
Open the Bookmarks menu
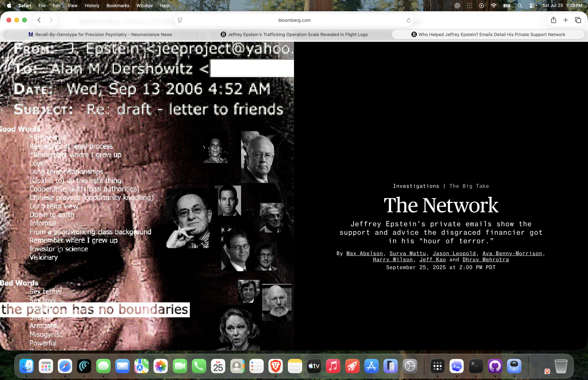tap(118, 5)
